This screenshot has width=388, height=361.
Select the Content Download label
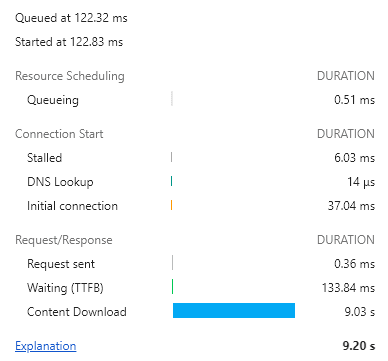(x=77, y=312)
